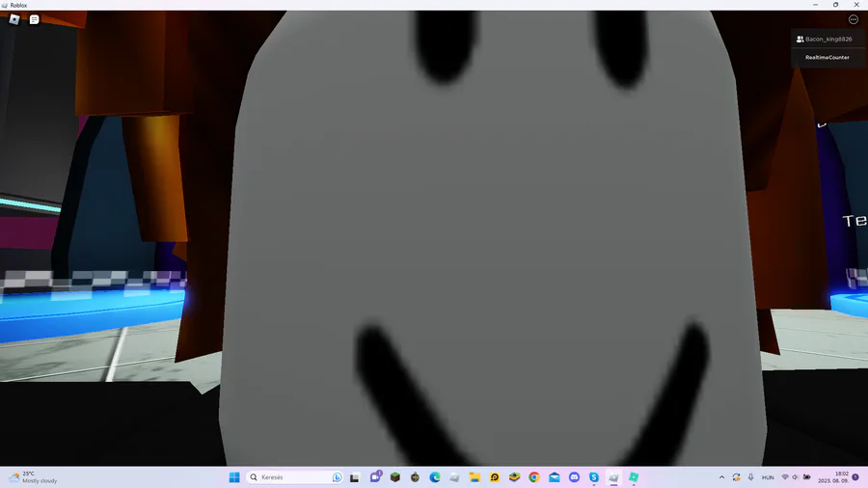This screenshot has width=868, height=488.
Task: Open File Explorer from the taskbar
Action: tap(475, 477)
